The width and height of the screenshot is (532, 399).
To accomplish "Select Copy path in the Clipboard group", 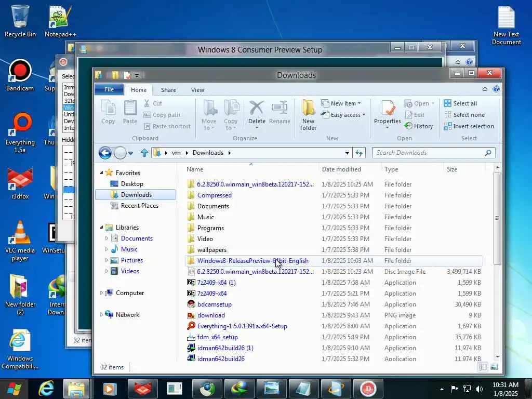I will (x=162, y=115).
